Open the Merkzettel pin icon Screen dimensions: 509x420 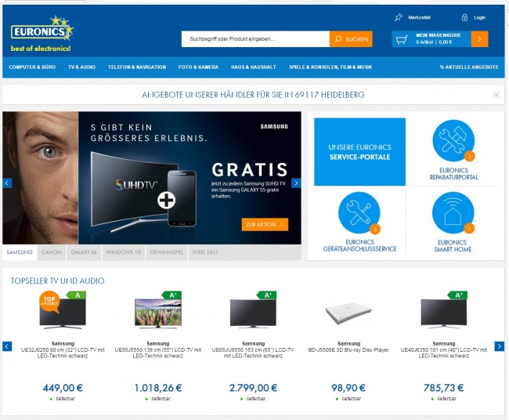coord(399,17)
